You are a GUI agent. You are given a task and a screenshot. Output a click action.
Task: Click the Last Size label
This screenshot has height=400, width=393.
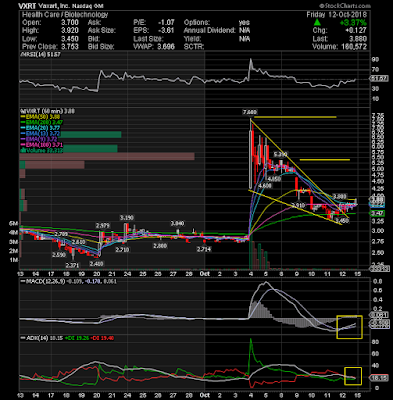(x=148, y=39)
